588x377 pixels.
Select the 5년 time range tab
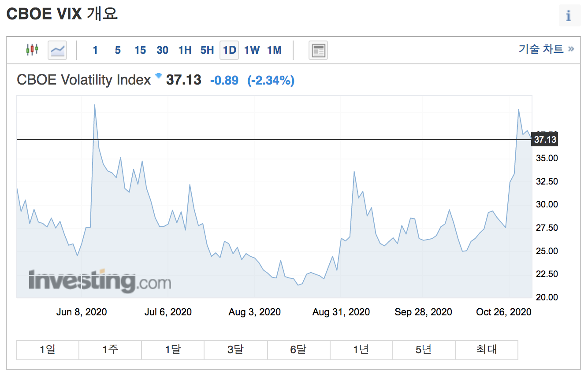tap(424, 350)
